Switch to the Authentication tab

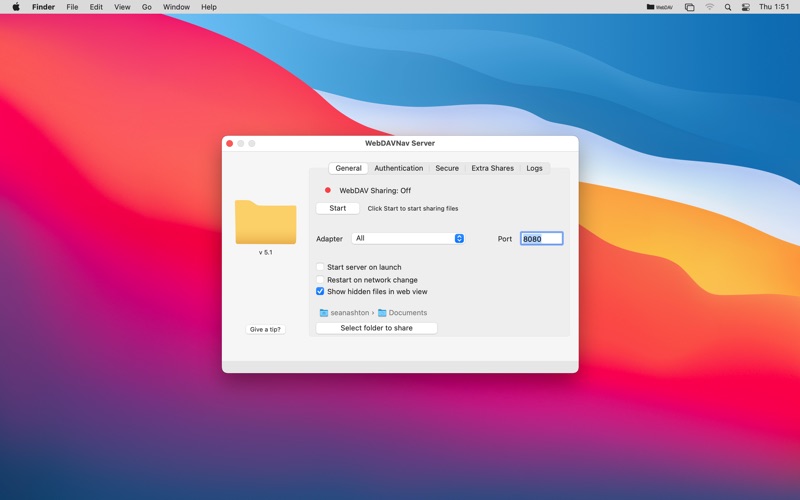point(398,168)
